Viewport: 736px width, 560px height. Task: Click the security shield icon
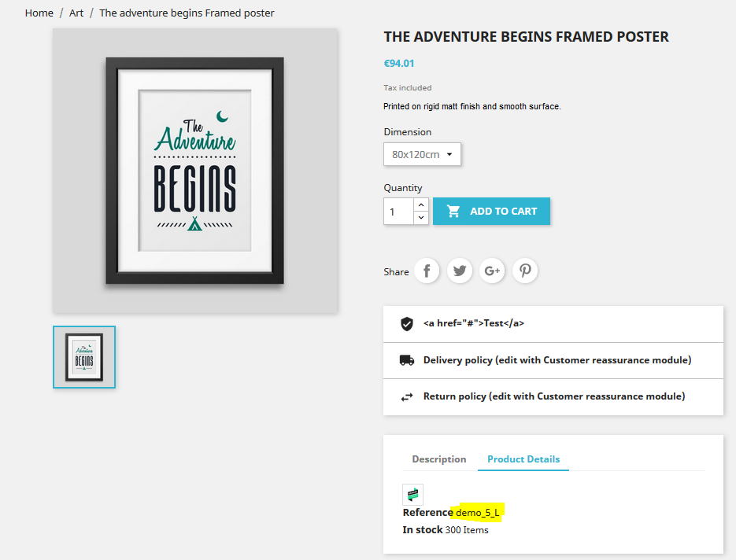coord(407,323)
